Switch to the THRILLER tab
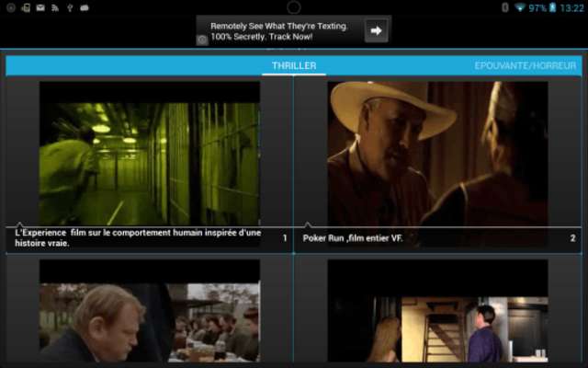 (x=294, y=65)
